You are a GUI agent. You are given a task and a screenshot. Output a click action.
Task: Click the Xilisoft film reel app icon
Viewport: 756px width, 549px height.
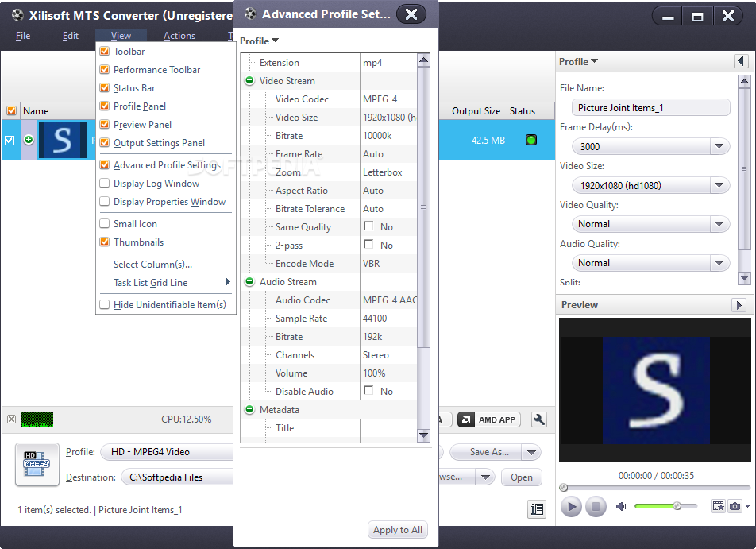(x=17, y=15)
